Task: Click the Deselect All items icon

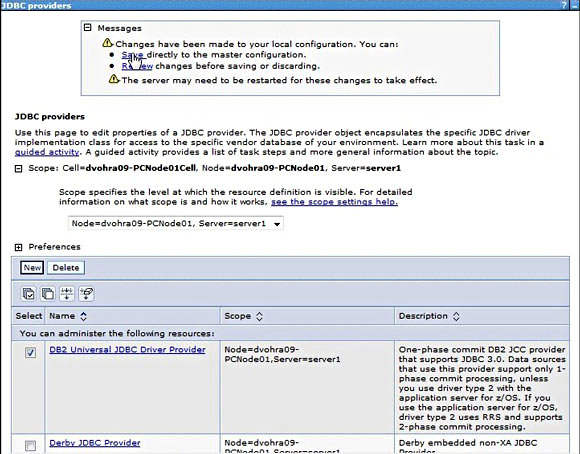Action: [48, 294]
